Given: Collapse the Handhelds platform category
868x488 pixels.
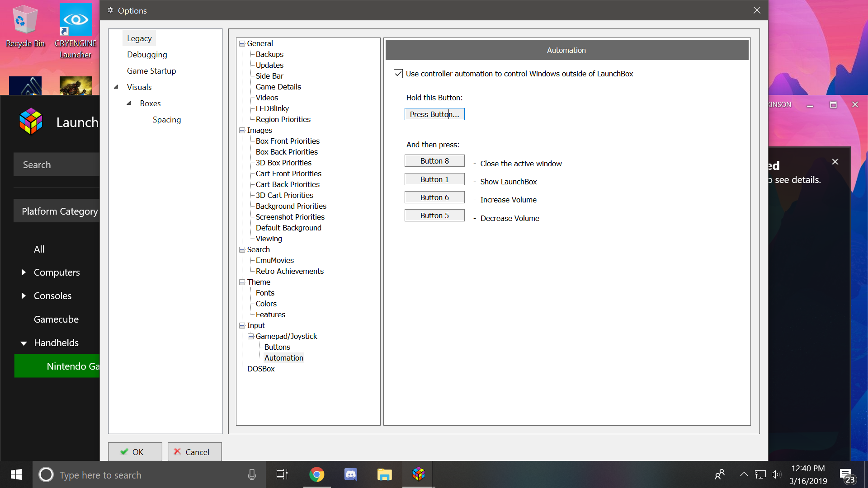Looking at the screenshot, I should click(24, 343).
